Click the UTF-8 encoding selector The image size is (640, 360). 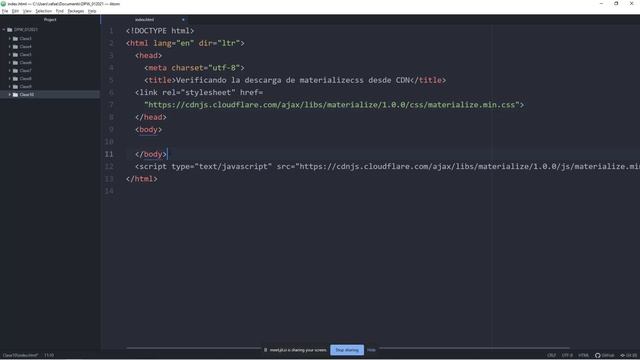(x=568, y=356)
